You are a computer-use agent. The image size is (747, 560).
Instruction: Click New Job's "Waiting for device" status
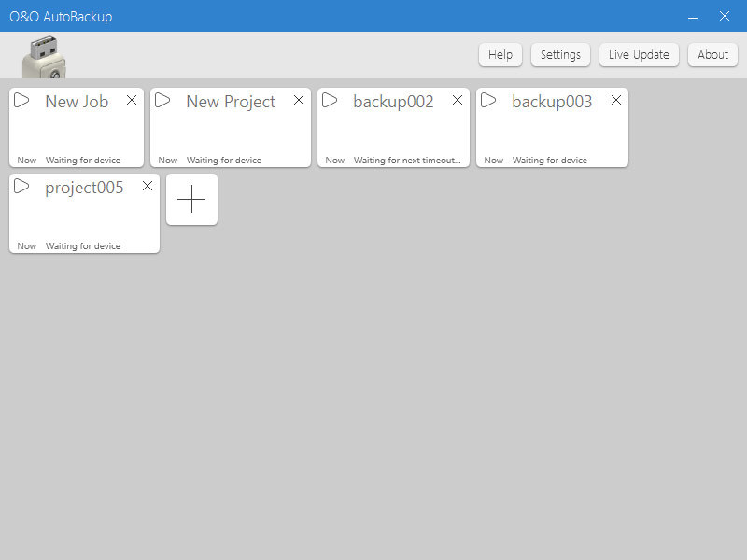click(x=83, y=160)
